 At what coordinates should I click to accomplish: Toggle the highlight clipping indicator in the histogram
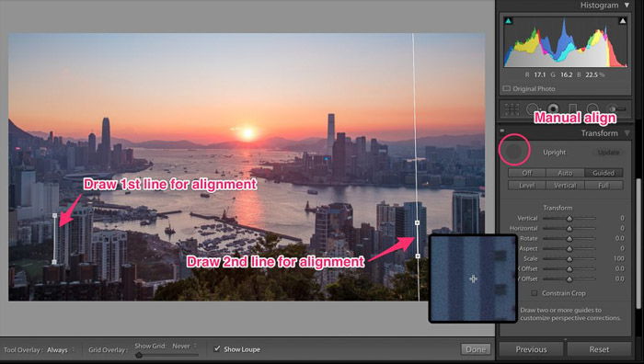coord(623,20)
